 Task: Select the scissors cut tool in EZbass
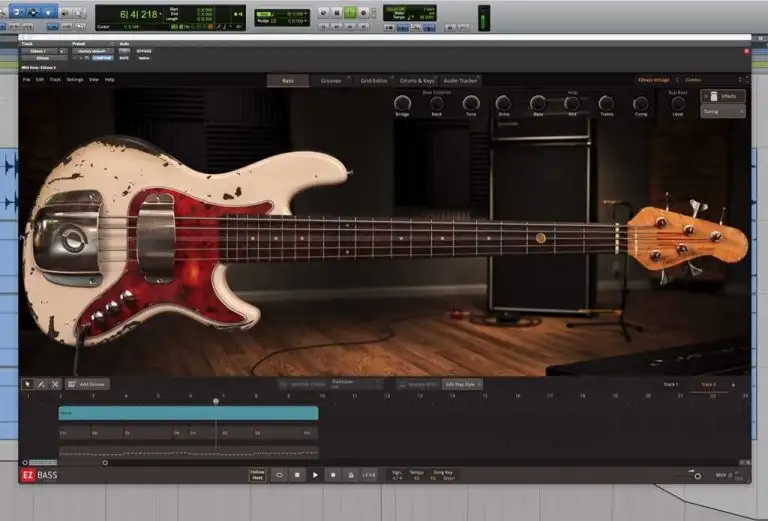coord(55,384)
